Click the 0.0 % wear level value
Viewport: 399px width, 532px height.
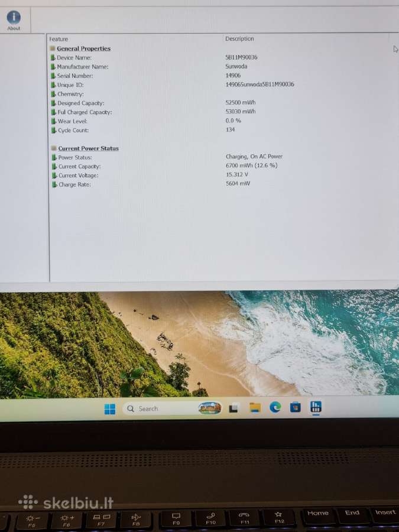pos(233,121)
